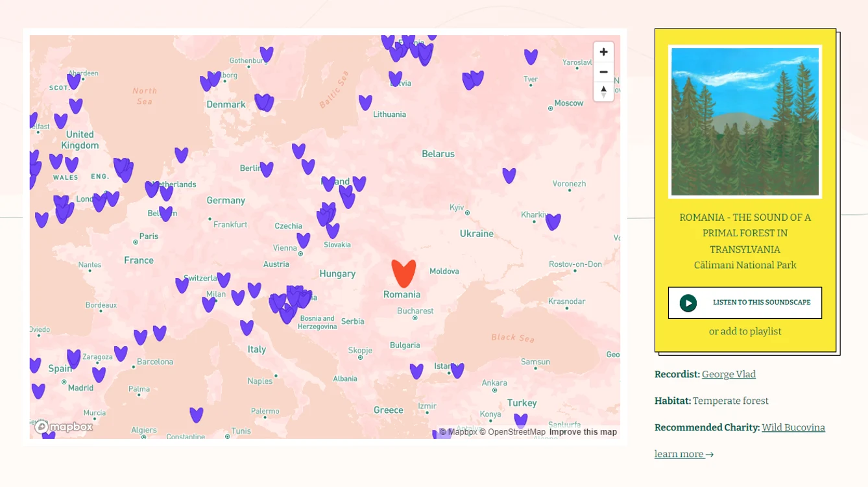Open recordist George Vlad link
The image size is (868, 487).
tap(729, 374)
